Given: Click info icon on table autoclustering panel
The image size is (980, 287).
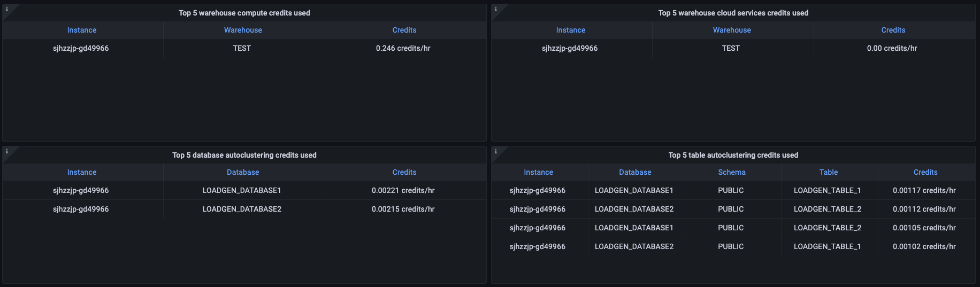Looking at the screenshot, I should 496,151.
